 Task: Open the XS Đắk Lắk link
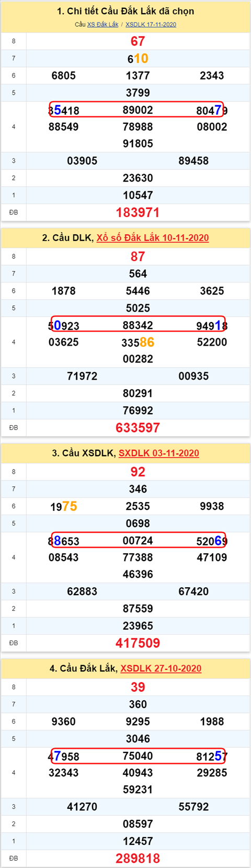coord(102,25)
